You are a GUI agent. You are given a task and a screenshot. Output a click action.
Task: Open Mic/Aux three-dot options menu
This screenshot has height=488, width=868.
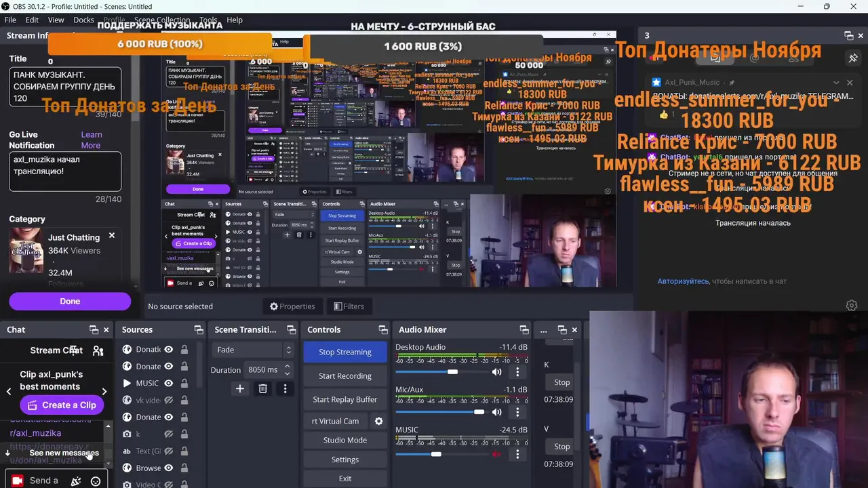pos(517,412)
